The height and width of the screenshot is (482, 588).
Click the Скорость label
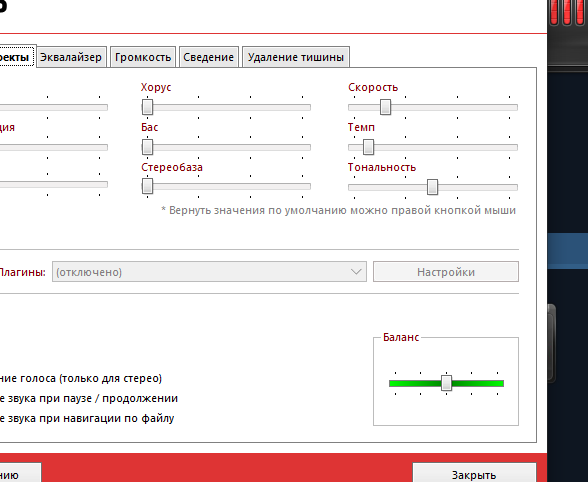pyautogui.click(x=373, y=87)
